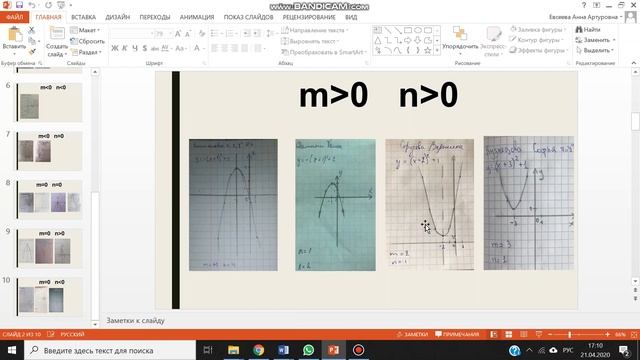Open Shape Outline (Контур фигуры) dropdown
This screenshot has width=640, height=360.
536,40
